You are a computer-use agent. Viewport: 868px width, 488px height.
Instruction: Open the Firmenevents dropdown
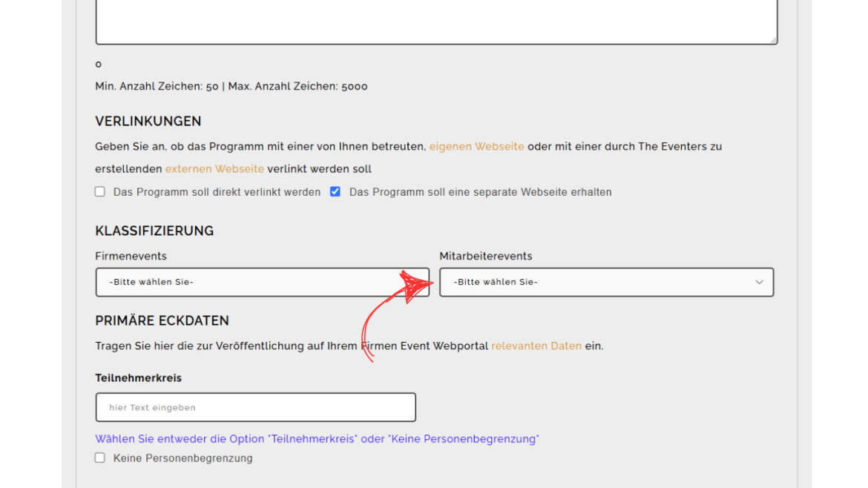(x=263, y=282)
